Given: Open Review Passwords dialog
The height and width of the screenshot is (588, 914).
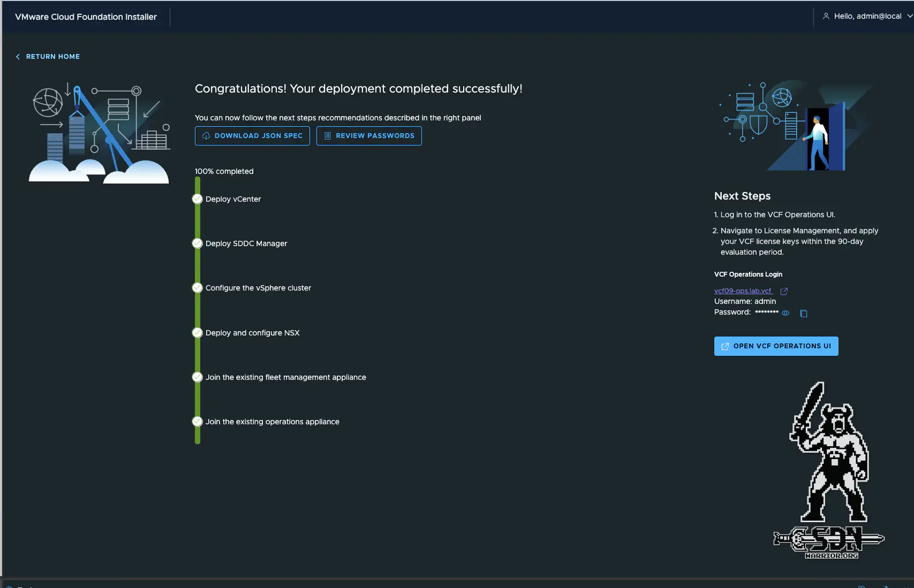Looking at the screenshot, I should click(x=369, y=136).
